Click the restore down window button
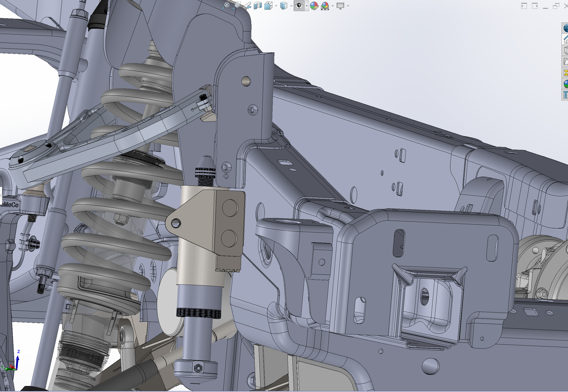 pos(556,6)
